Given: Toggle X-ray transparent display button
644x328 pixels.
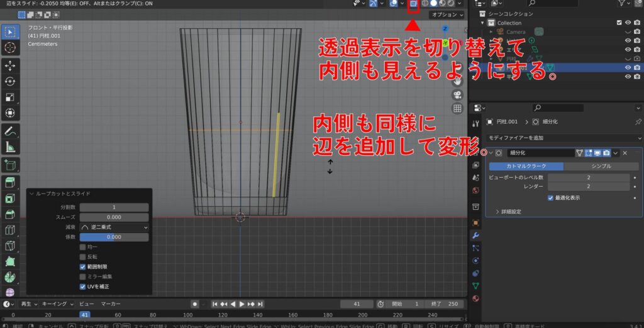Looking at the screenshot, I should click(x=413, y=4).
